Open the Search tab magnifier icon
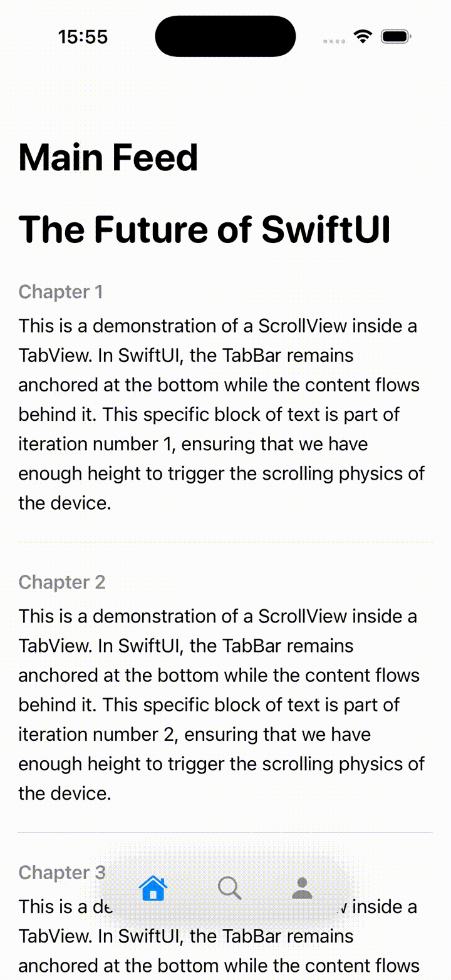 (x=229, y=888)
